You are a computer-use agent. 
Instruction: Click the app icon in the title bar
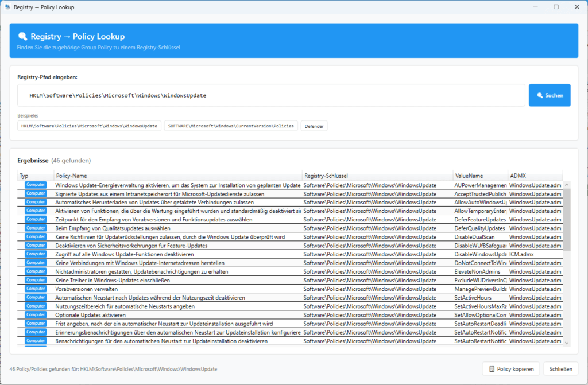pyautogui.click(x=7, y=7)
